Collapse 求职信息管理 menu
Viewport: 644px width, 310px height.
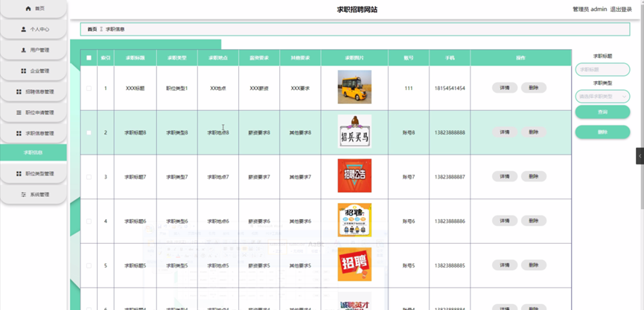[x=34, y=133]
